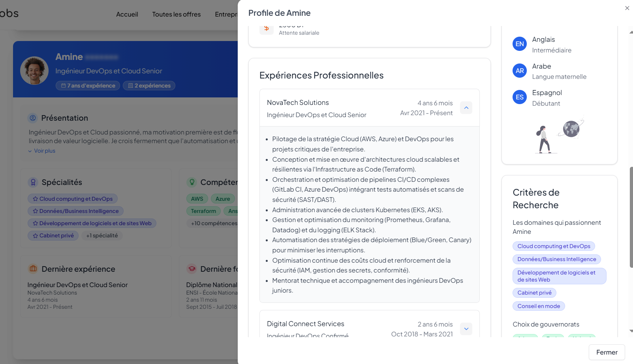The width and height of the screenshot is (633, 364).
Task: Expand the Digital Connect Services experience
Action: pos(466,329)
